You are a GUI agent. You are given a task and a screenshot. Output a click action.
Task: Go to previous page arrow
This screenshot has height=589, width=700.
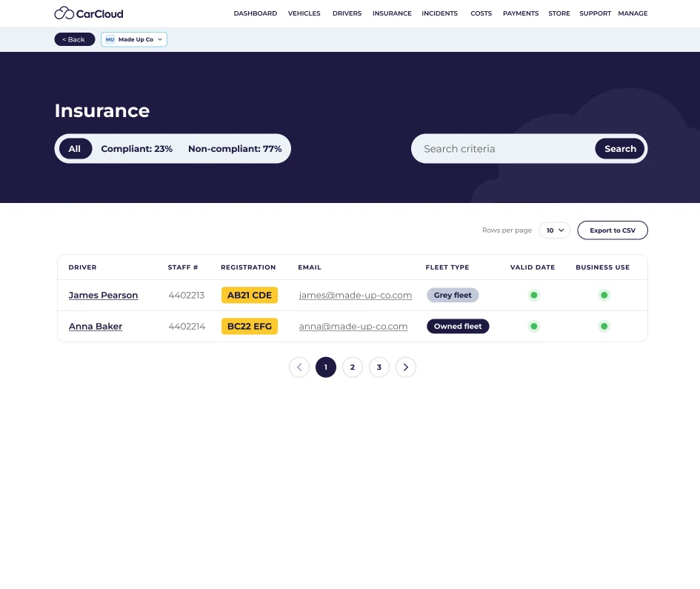pyautogui.click(x=299, y=367)
